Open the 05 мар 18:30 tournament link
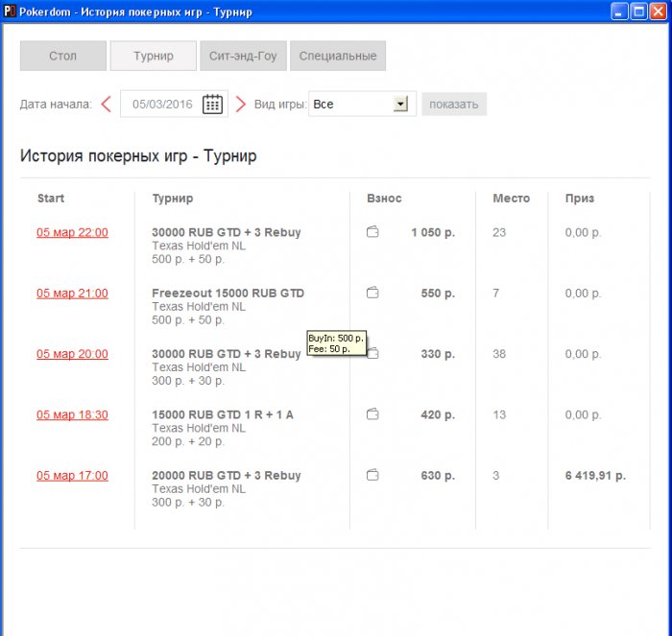The width and height of the screenshot is (672, 636). (72, 415)
